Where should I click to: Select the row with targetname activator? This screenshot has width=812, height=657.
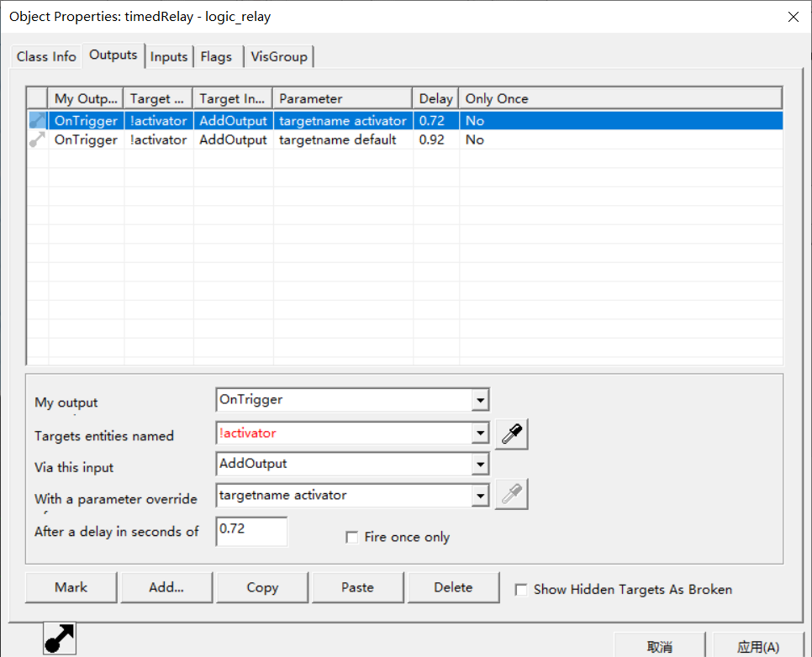405,121
